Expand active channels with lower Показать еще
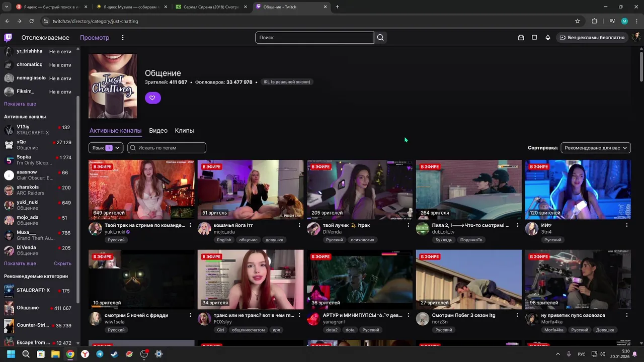 tap(20, 263)
